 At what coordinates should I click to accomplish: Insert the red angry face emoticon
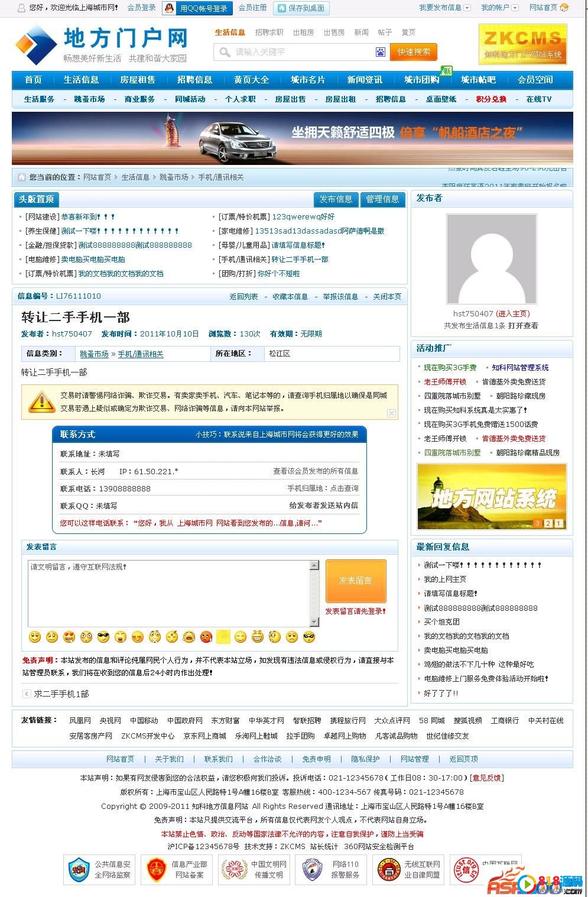[x=206, y=637]
